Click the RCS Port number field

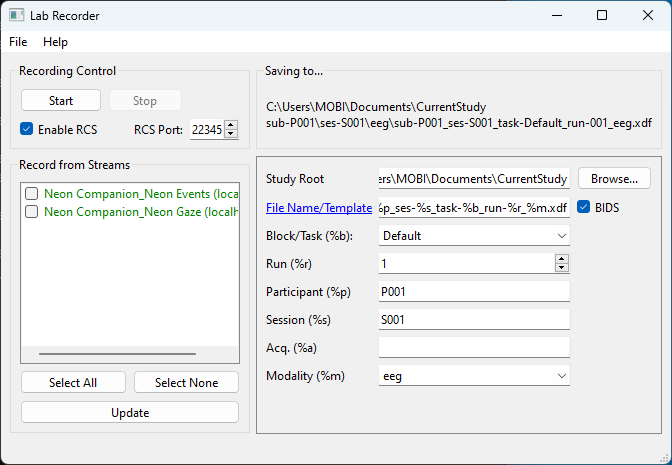pyautogui.click(x=207, y=129)
